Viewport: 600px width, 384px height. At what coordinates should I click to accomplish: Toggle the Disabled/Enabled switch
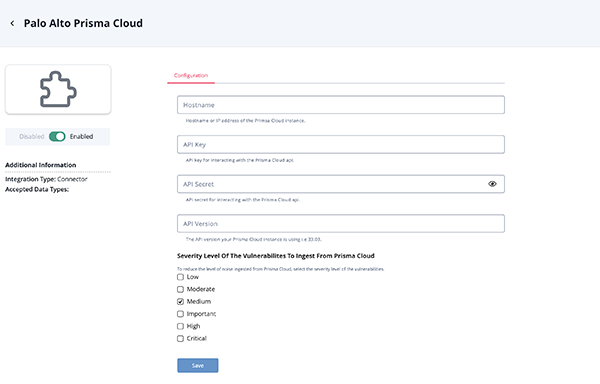pos(57,137)
